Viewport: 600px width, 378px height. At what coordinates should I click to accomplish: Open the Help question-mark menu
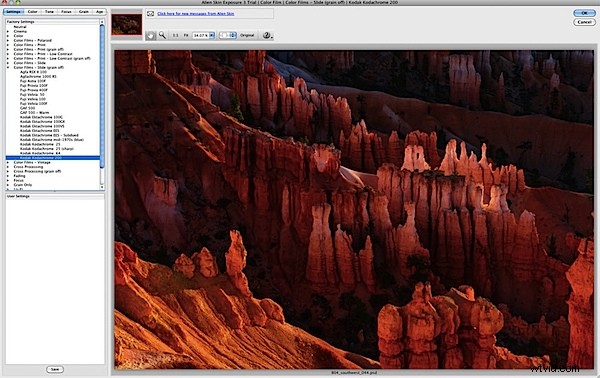pos(267,35)
